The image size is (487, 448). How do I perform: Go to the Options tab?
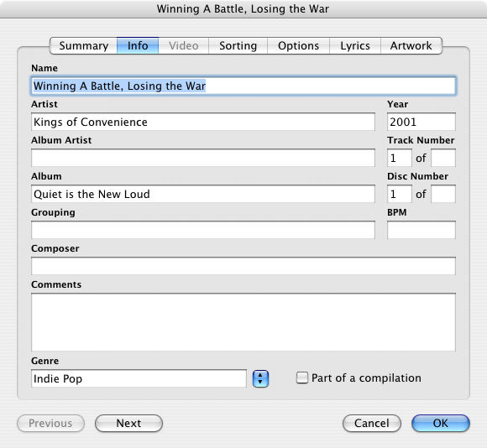(x=298, y=45)
